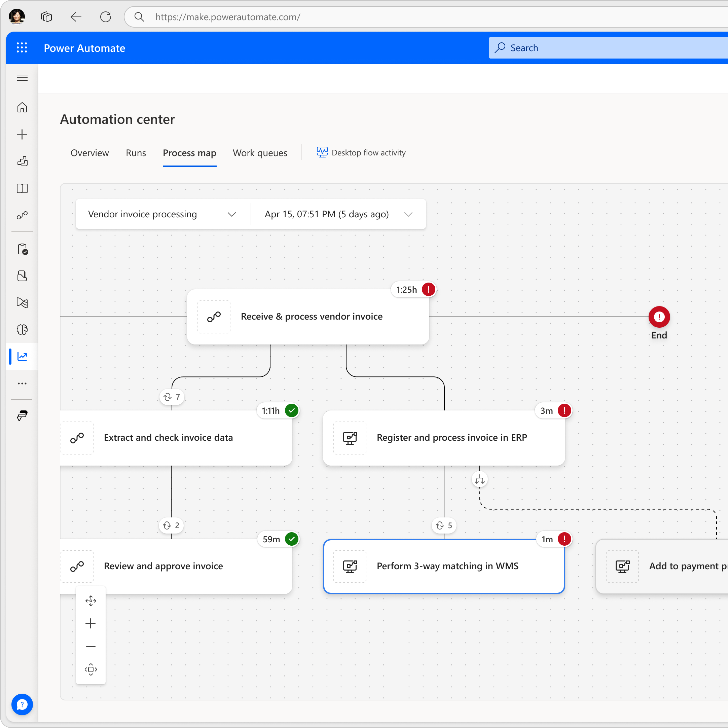Reload the page with refresh icon
This screenshot has height=728, width=728.
[x=106, y=17]
